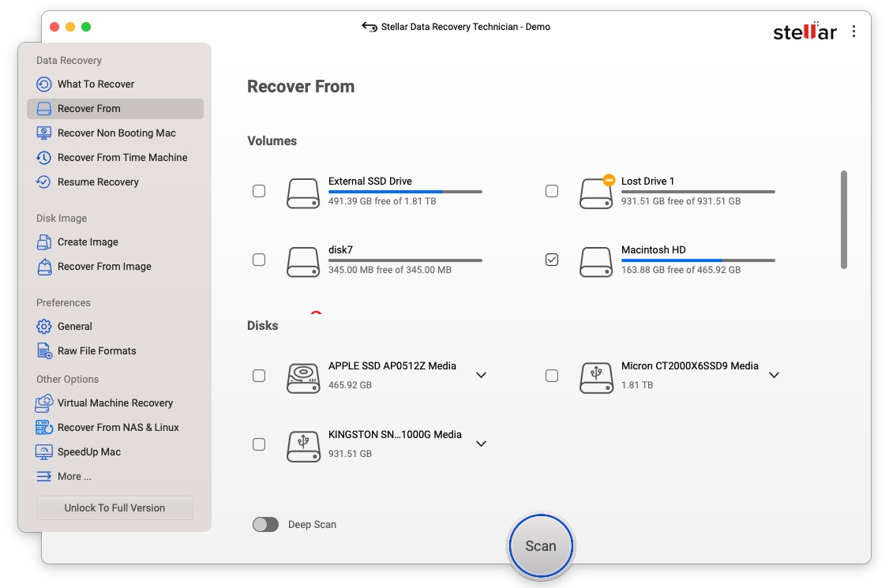The width and height of the screenshot is (889, 588).
Task: Uncheck the Macintosh HD checkbox
Action: pos(552,260)
